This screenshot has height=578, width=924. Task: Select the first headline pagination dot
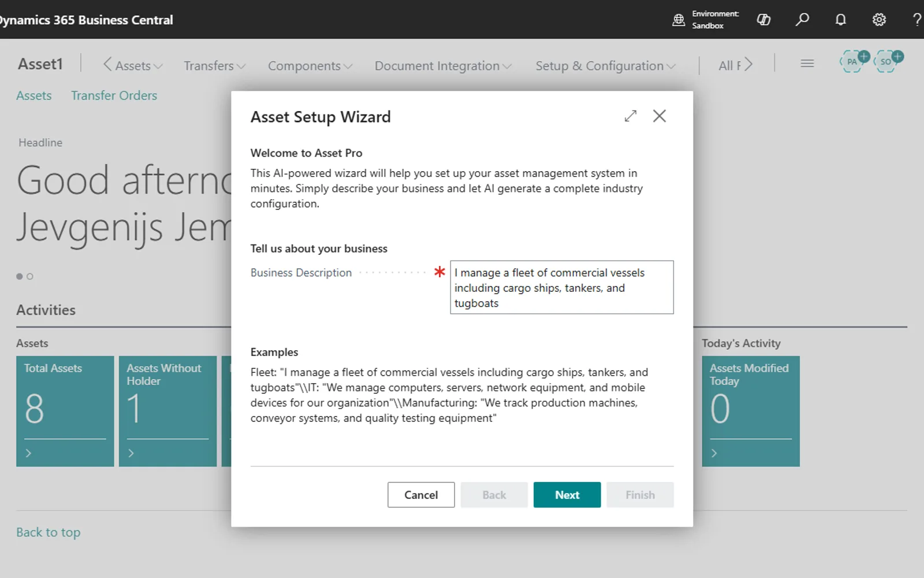20,276
